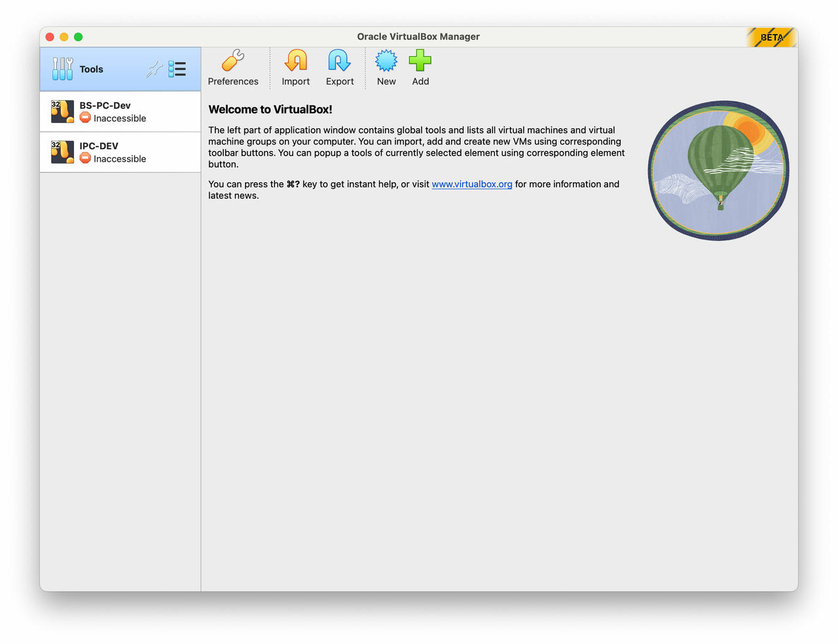Maximize window with green button

pyautogui.click(x=79, y=37)
